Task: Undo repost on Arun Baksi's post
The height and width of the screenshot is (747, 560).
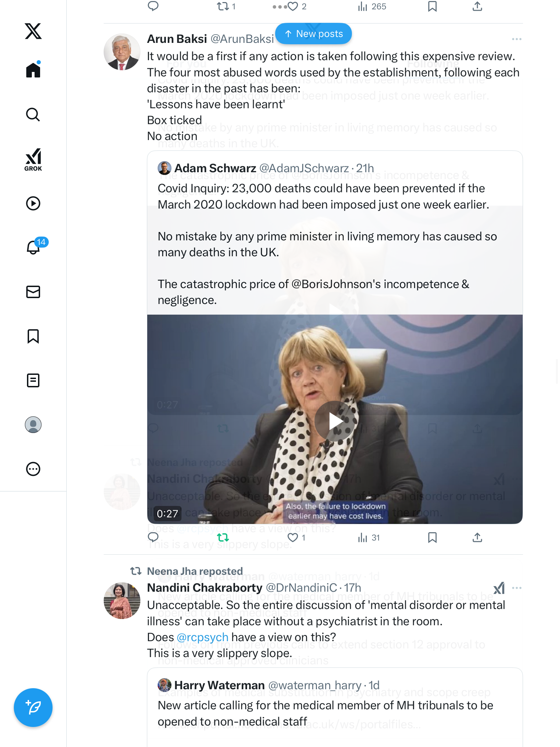Action: (223, 537)
